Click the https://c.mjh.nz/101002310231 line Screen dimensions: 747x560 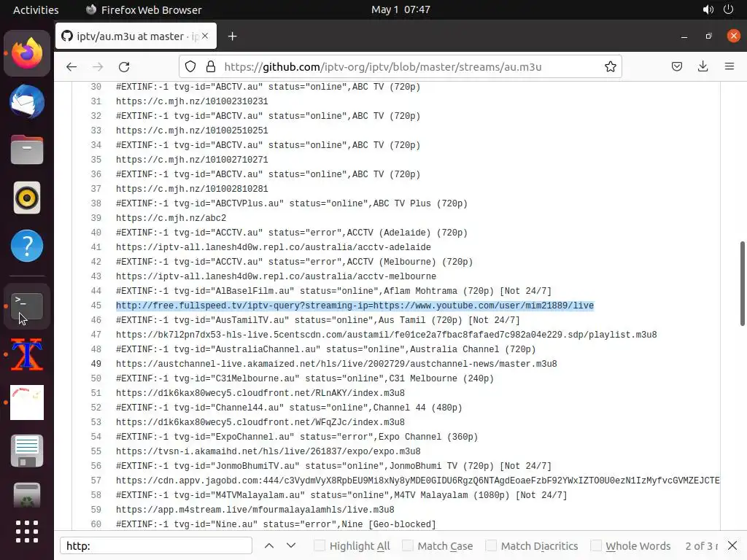[x=192, y=101]
